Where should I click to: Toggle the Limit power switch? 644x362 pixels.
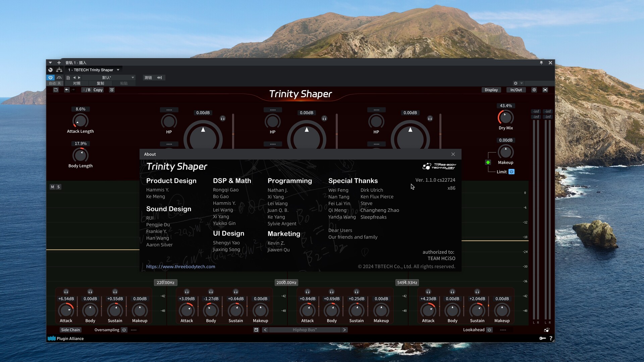coord(512,172)
